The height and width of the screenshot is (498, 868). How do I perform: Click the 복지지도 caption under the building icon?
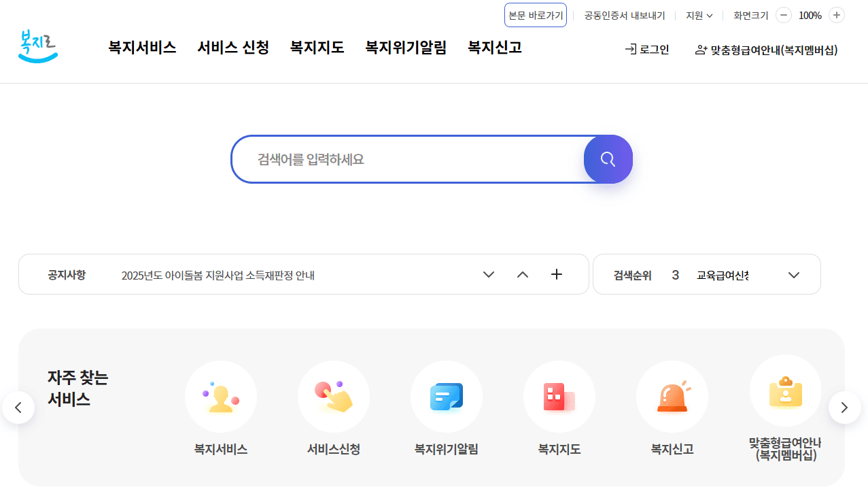559,449
